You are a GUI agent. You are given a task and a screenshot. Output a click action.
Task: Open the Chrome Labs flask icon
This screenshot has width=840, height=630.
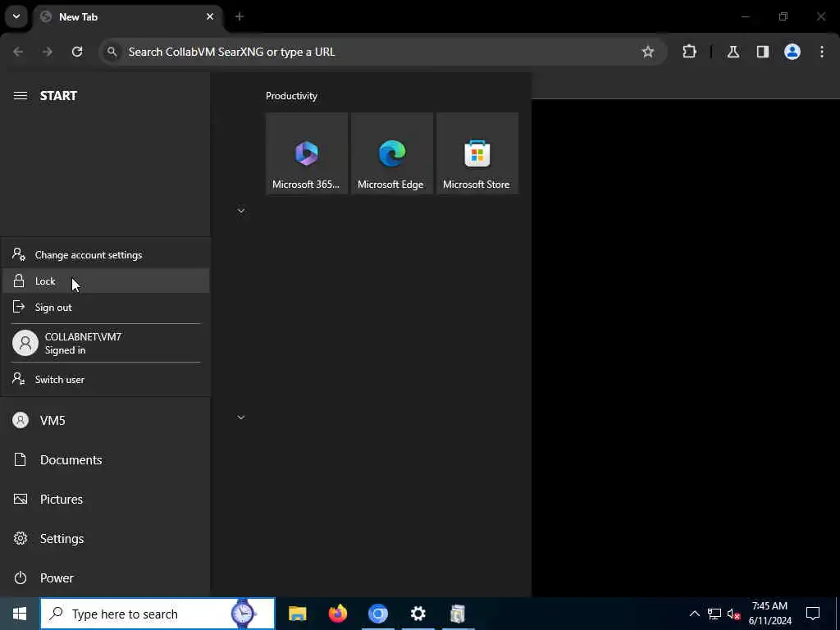[733, 52]
